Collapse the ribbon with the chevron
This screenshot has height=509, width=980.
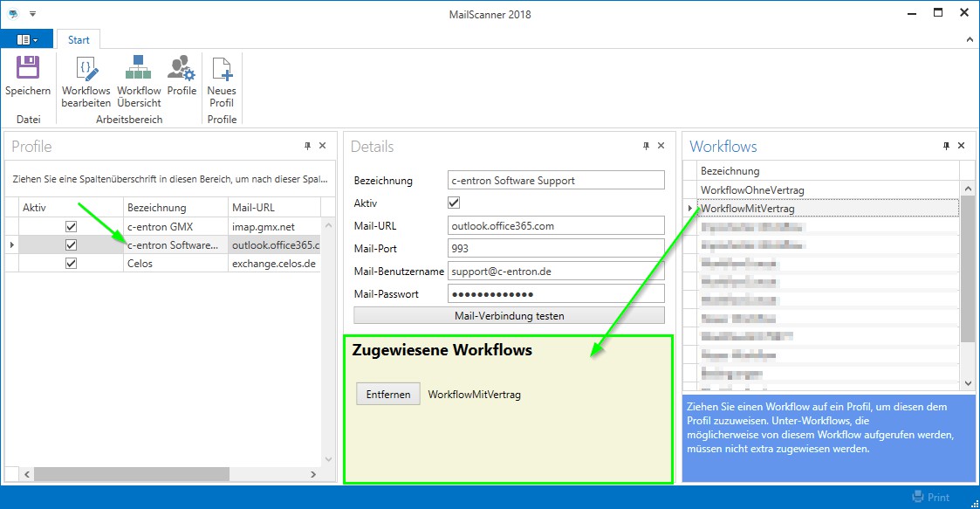970,40
